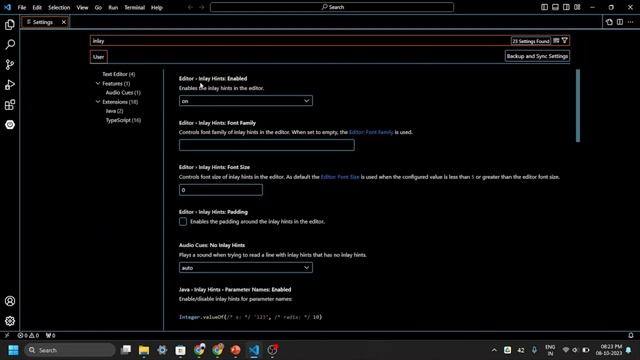The image size is (640, 360).
Task: Open the hexagon extension view in activity bar
Action: 10,124
